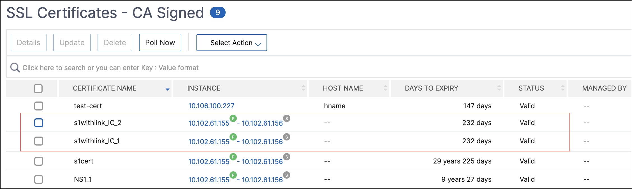Sort using the Host Name column arrows
This screenshot has height=189, width=644.
(386, 88)
